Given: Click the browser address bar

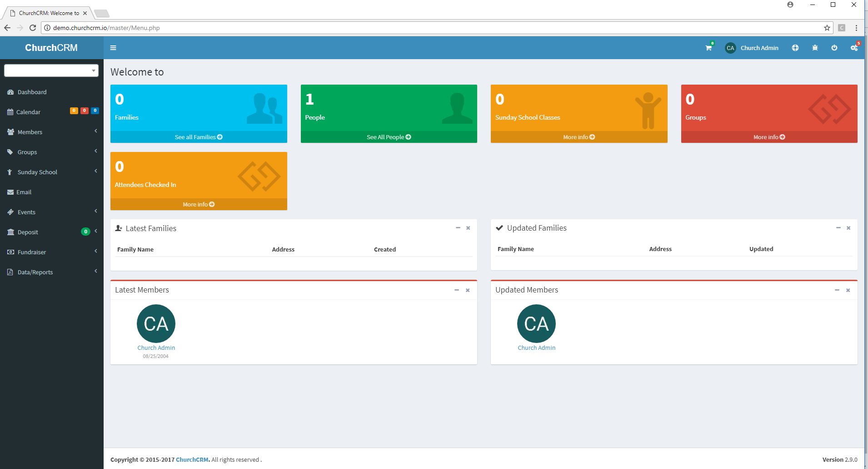Looking at the screenshot, I should (x=436, y=28).
